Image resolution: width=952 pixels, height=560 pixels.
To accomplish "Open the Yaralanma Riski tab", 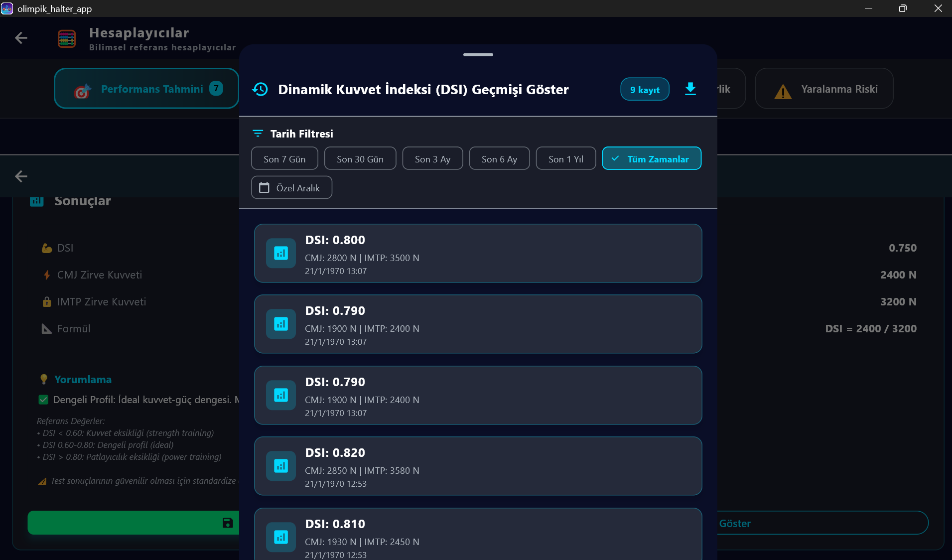I will 824,89.
